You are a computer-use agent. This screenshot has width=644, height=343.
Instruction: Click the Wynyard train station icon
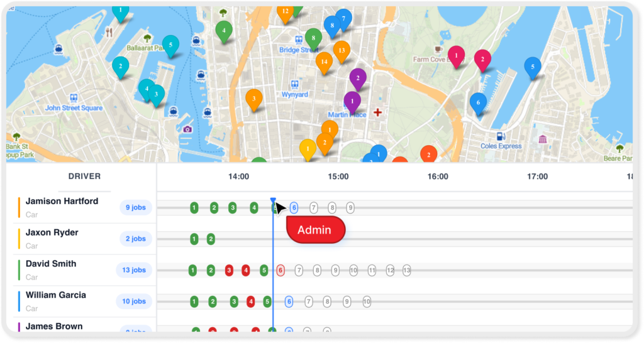pyautogui.click(x=294, y=84)
